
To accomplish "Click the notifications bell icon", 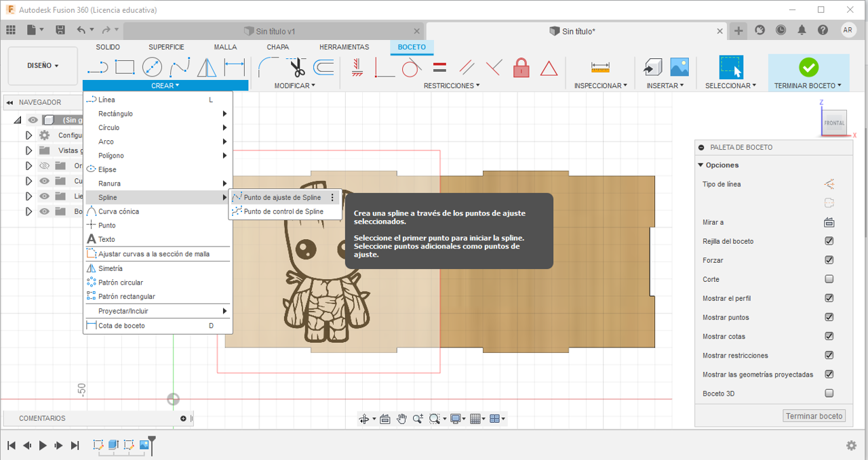I will point(802,30).
